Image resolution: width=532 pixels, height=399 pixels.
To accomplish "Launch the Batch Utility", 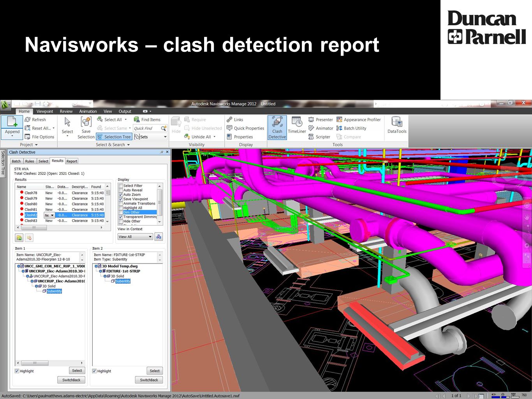I will [x=351, y=128].
